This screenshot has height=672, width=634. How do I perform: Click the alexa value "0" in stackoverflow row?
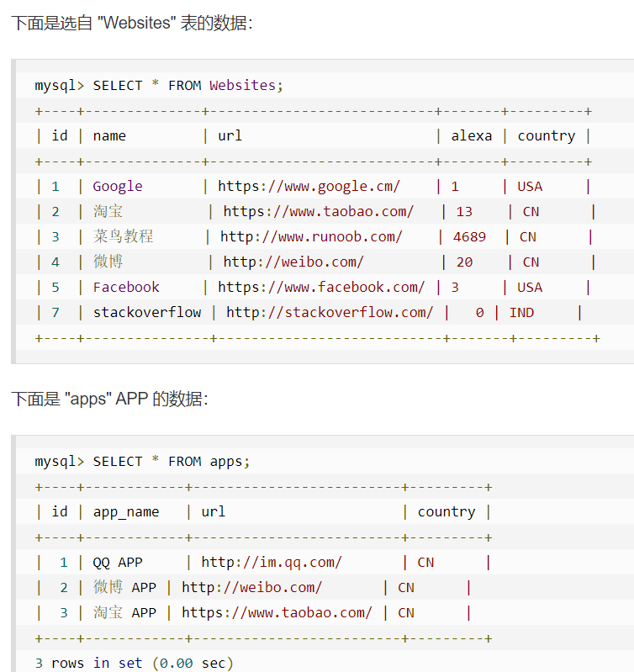coord(480,312)
